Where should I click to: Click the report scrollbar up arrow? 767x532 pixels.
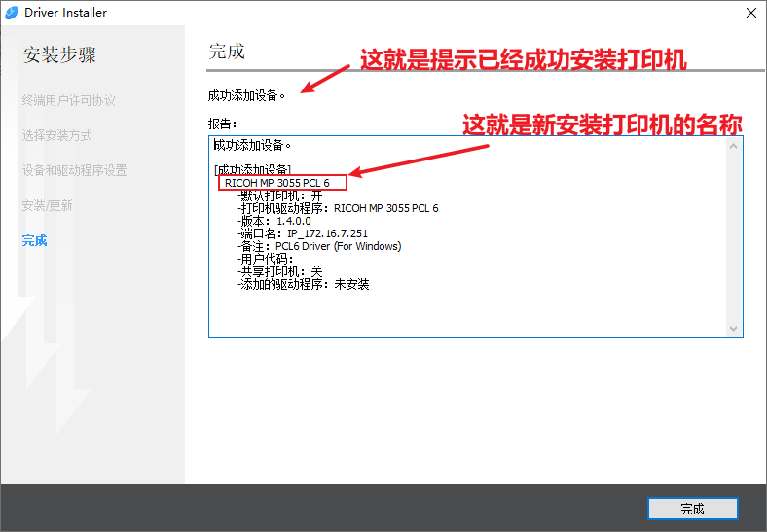click(x=735, y=144)
